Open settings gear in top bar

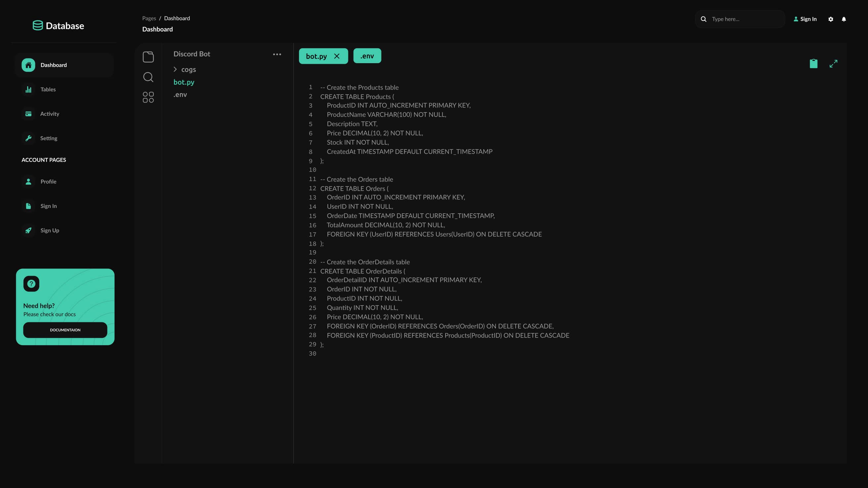tap(831, 19)
